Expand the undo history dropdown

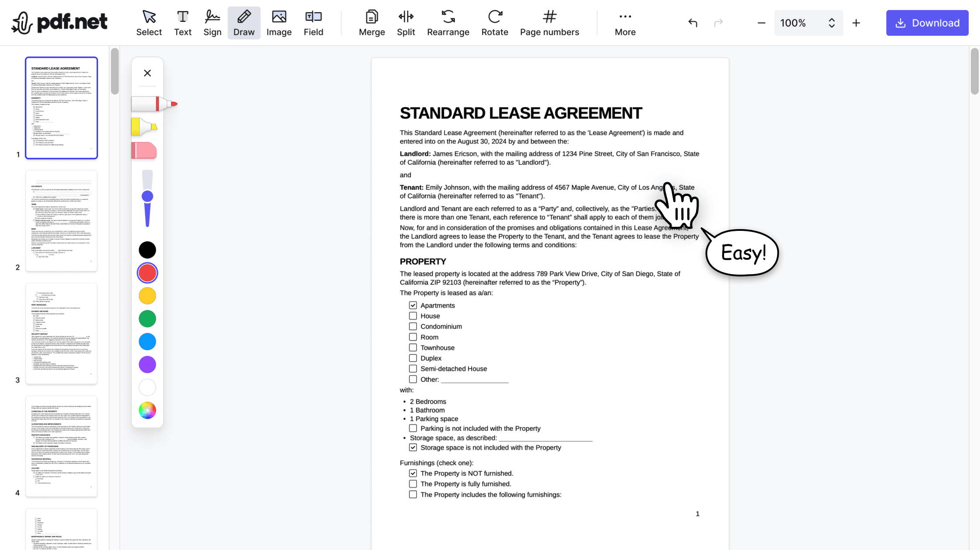[693, 22]
